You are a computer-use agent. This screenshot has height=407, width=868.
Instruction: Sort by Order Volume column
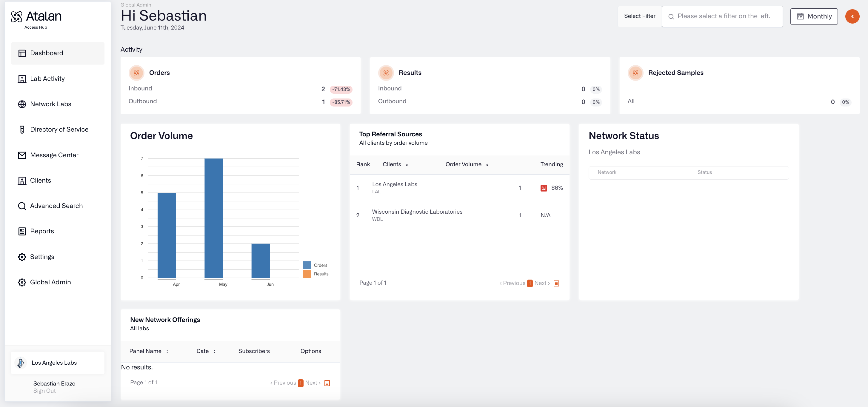point(487,165)
